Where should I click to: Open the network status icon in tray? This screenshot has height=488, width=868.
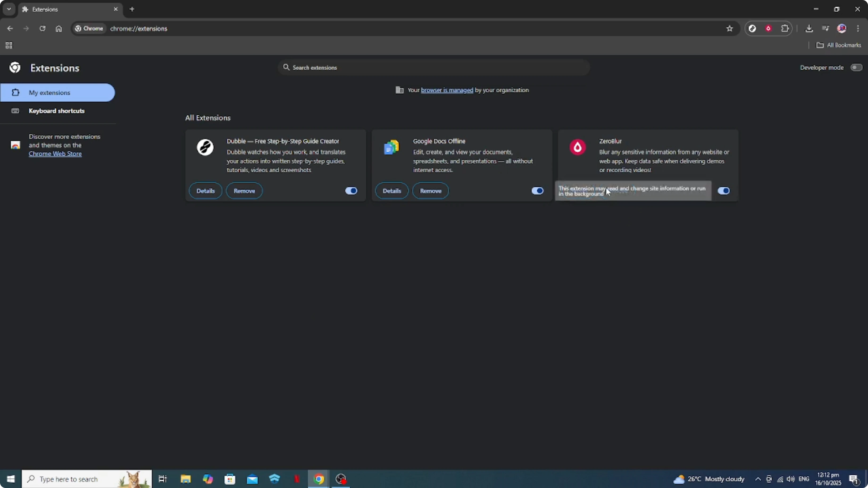point(780,479)
